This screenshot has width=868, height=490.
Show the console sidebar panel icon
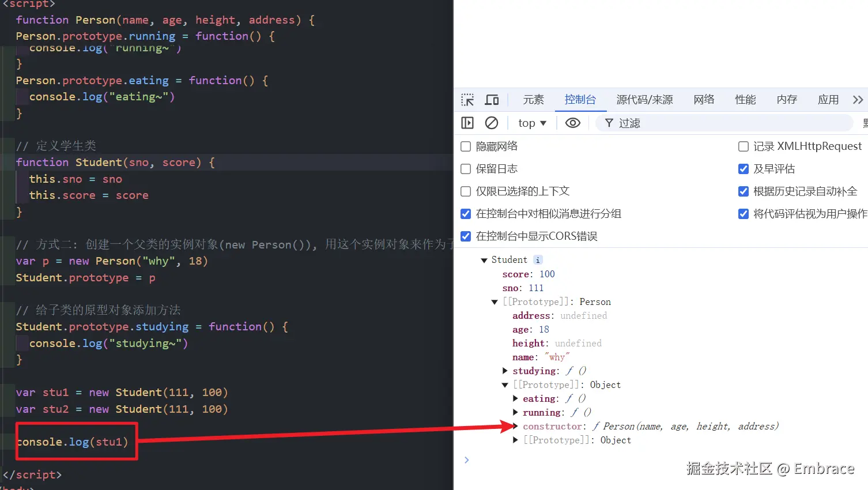pos(467,123)
